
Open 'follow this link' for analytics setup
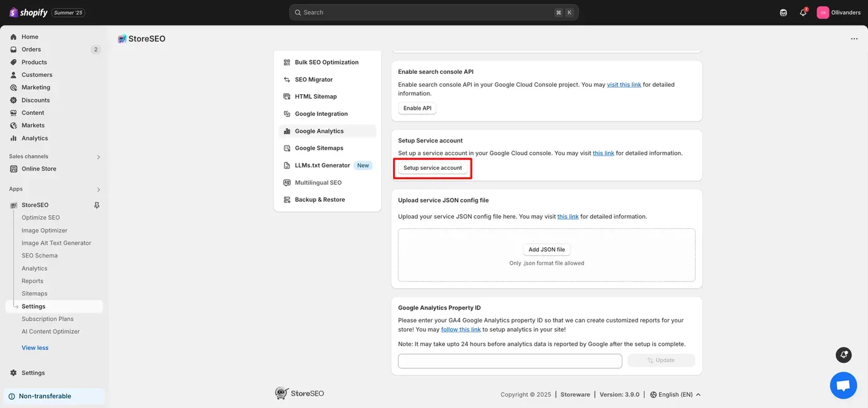[x=461, y=330]
